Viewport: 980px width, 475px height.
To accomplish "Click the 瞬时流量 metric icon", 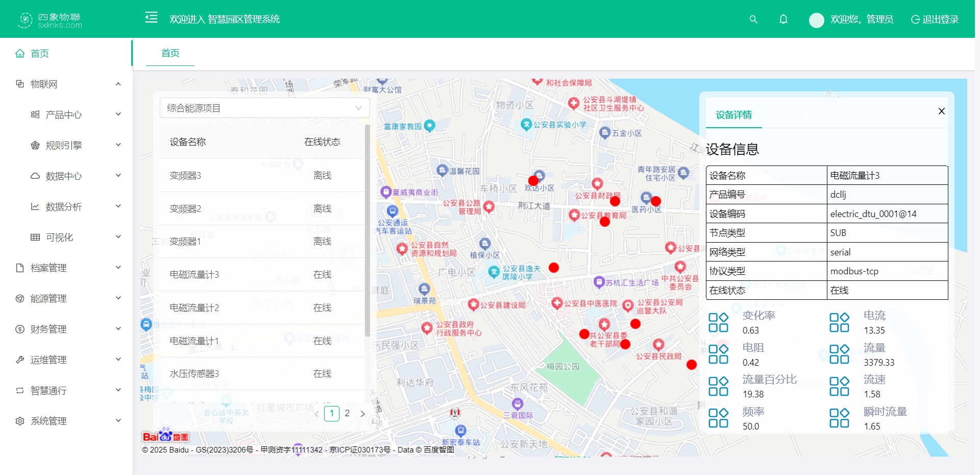I will (839, 418).
